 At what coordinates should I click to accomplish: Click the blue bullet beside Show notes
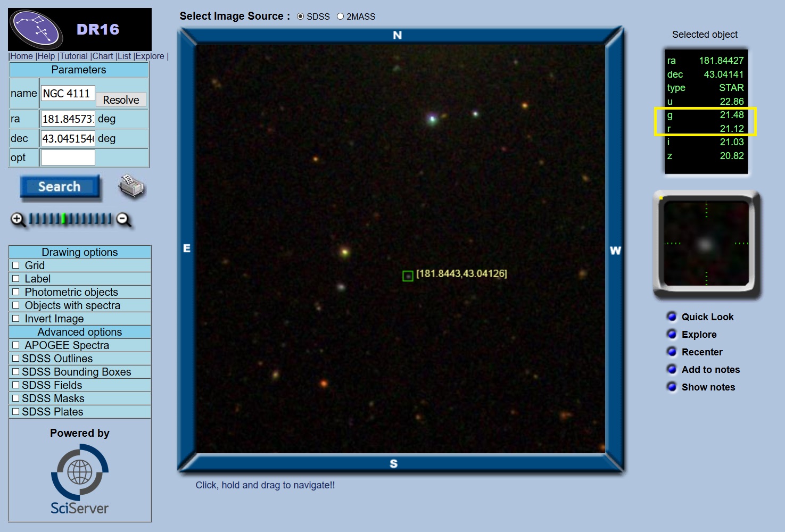coord(672,387)
